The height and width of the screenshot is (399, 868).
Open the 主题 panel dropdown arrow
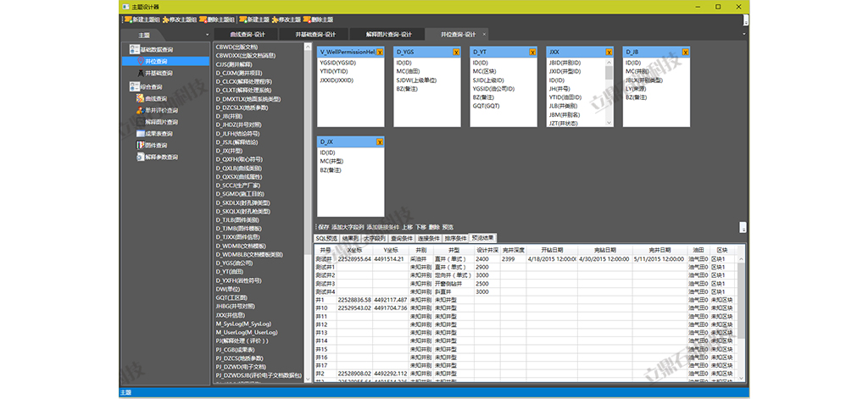(x=207, y=35)
